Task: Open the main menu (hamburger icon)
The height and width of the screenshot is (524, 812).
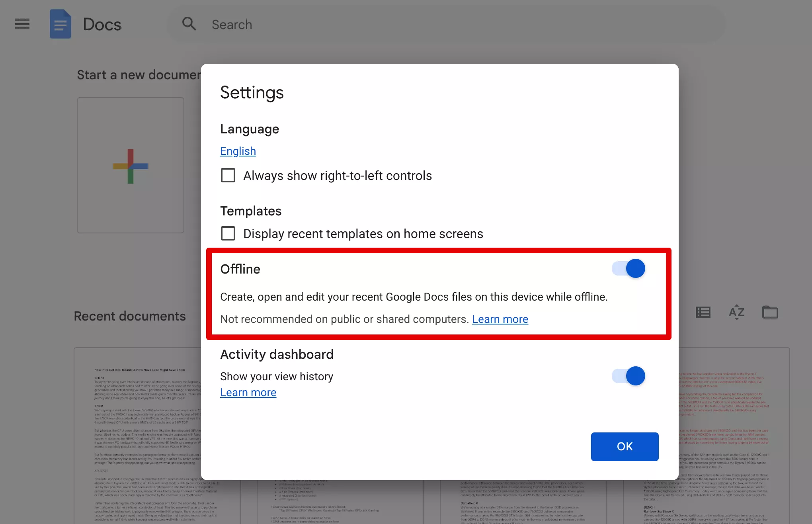Action: [x=22, y=24]
